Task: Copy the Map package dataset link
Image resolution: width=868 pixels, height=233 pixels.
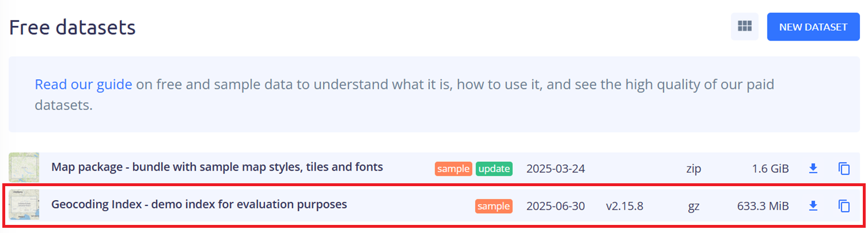Action: [844, 168]
